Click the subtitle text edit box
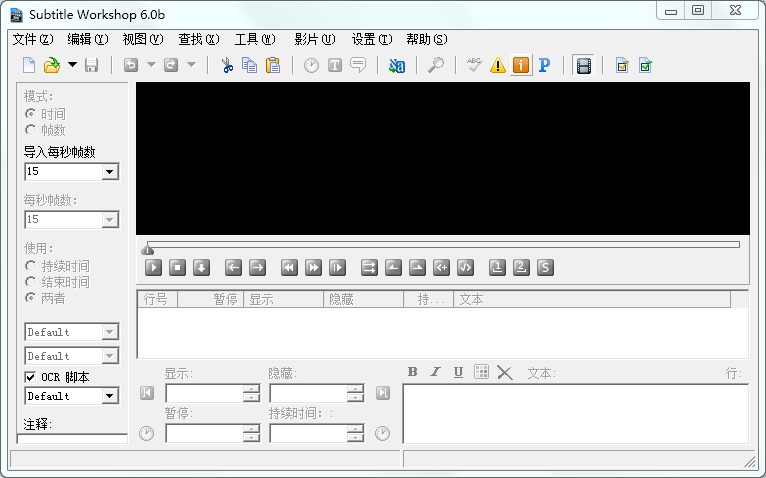Viewport: 766px width, 478px height. pyautogui.click(x=574, y=413)
